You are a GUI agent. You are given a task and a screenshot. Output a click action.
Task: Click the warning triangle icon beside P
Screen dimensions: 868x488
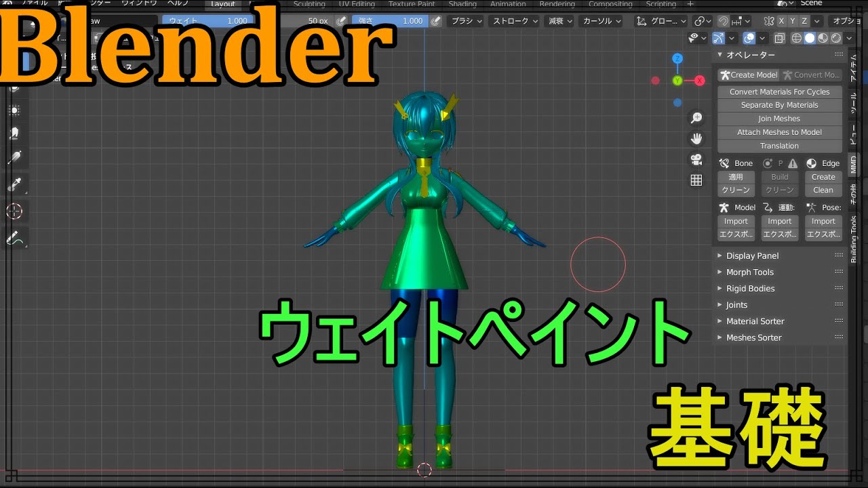coord(792,163)
